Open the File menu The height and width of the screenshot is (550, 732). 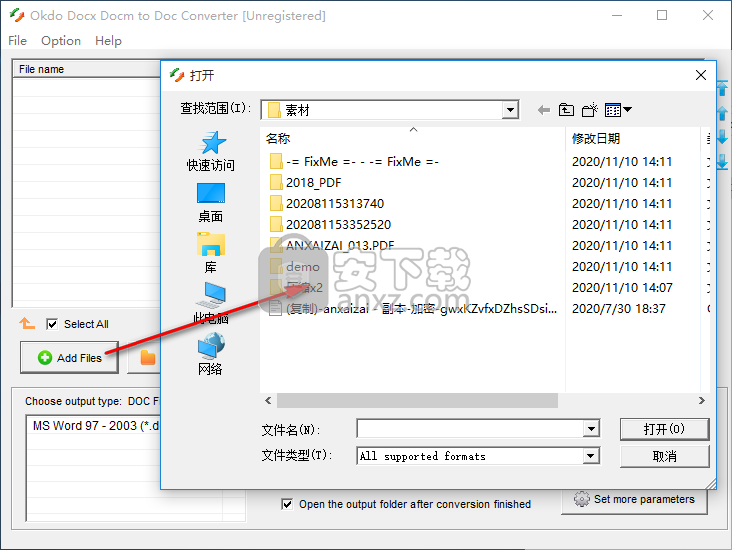17,41
